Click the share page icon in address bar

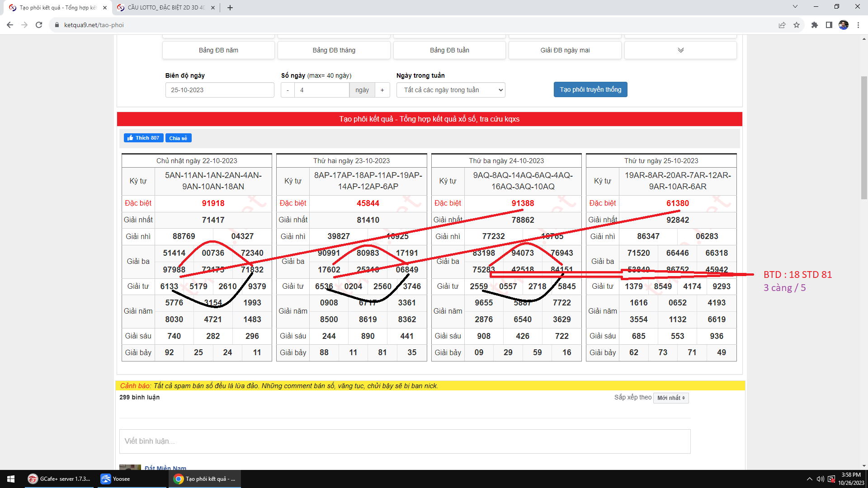782,25
